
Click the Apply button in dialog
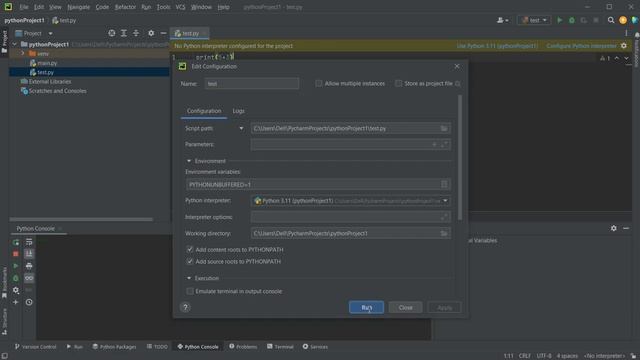click(x=444, y=307)
